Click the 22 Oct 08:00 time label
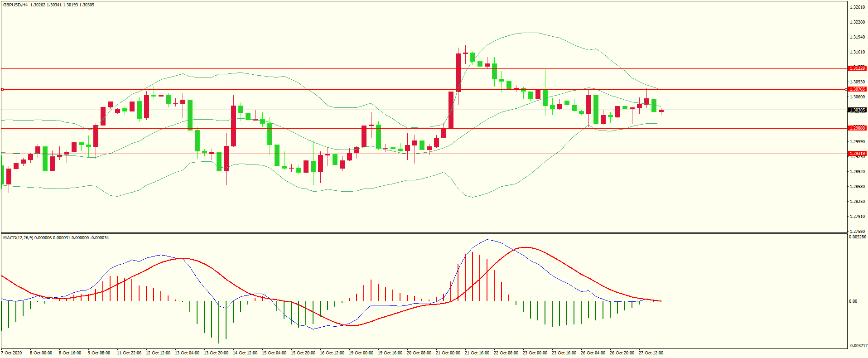Image resolution: width=868 pixels, height=358 pixels. [506, 353]
